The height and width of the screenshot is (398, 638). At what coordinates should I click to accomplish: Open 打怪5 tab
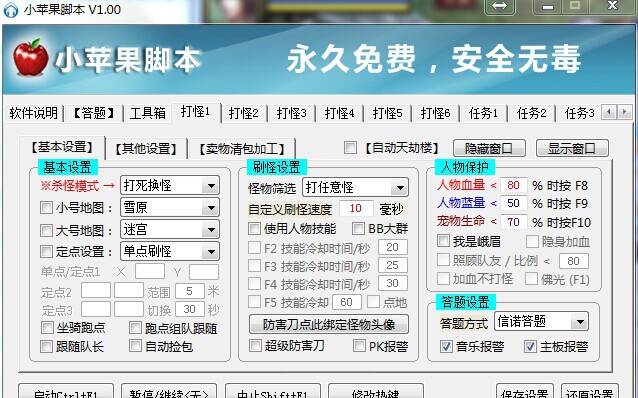coord(387,113)
